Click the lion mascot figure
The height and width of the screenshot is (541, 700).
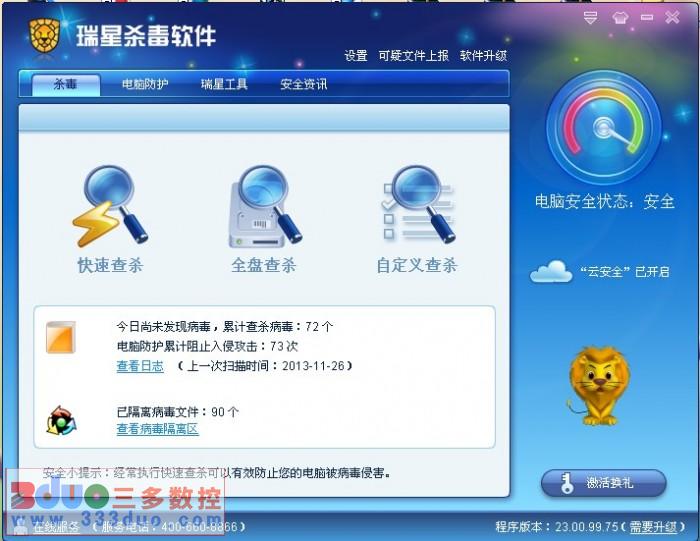tap(598, 387)
